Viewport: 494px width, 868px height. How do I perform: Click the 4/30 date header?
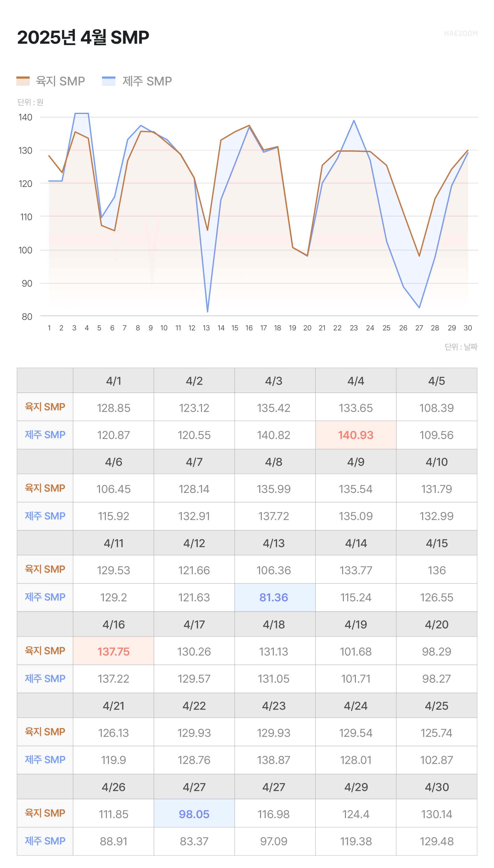point(436,787)
